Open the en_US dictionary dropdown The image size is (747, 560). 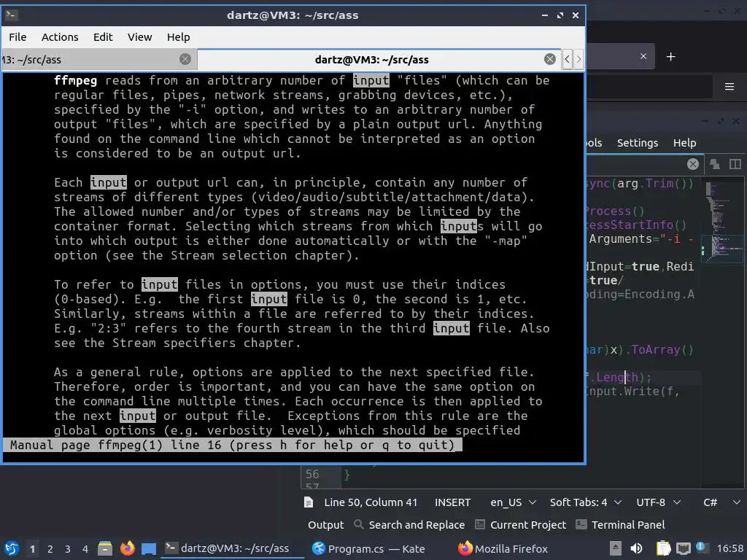[x=513, y=502]
